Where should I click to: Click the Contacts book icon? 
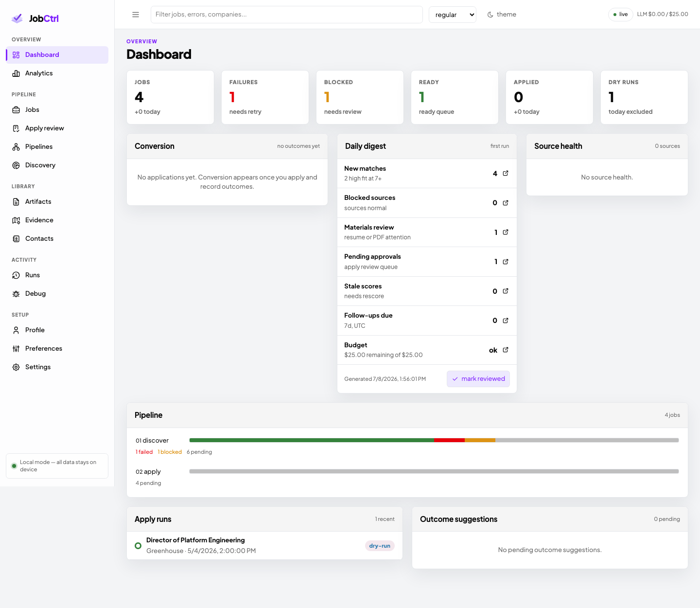(x=16, y=239)
